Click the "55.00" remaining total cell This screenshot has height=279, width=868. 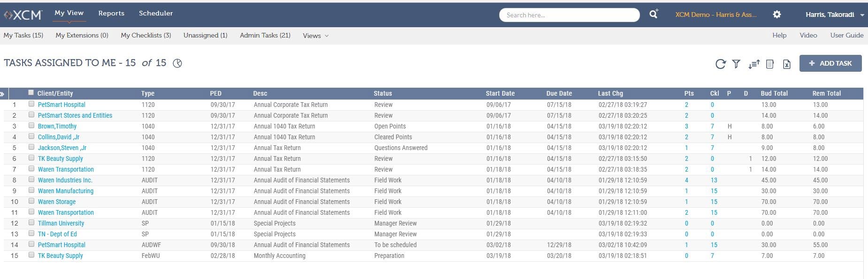click(x=821, y=245)
